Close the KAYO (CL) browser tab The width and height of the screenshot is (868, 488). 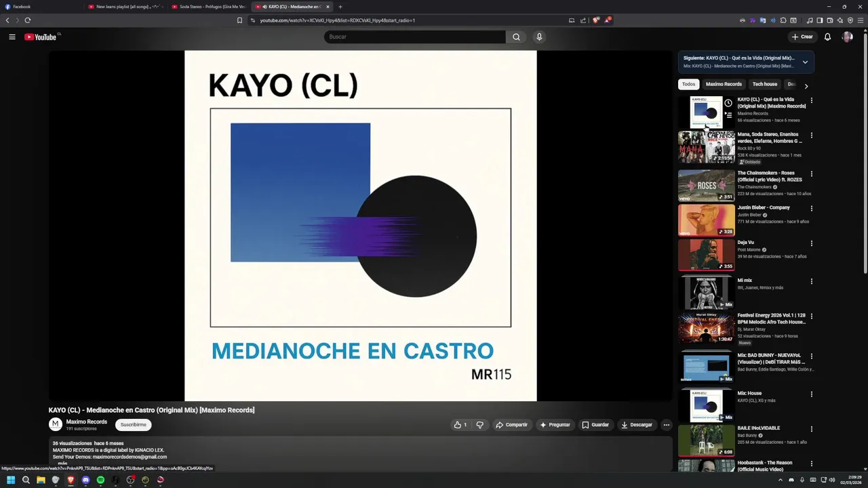[328, 7]
